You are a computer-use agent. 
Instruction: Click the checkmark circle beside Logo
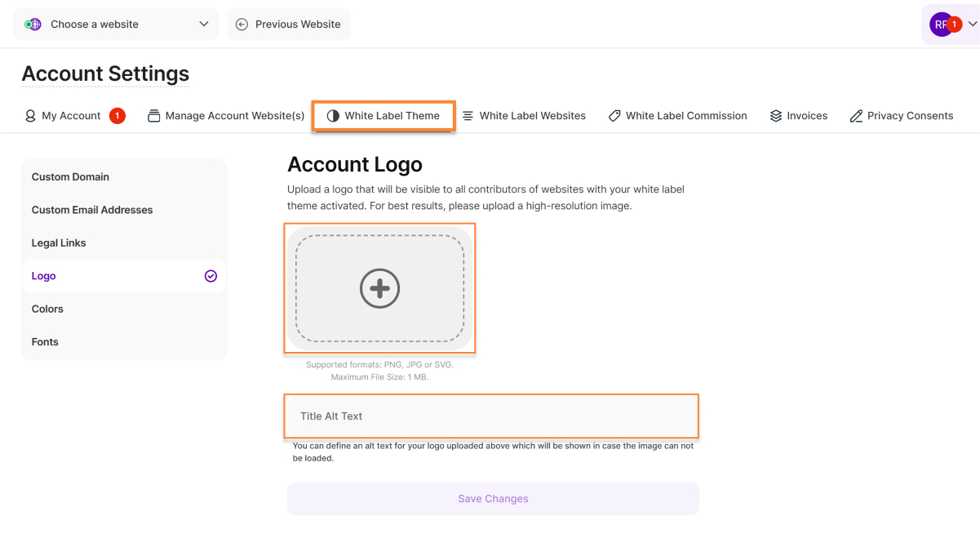point(211,276)
